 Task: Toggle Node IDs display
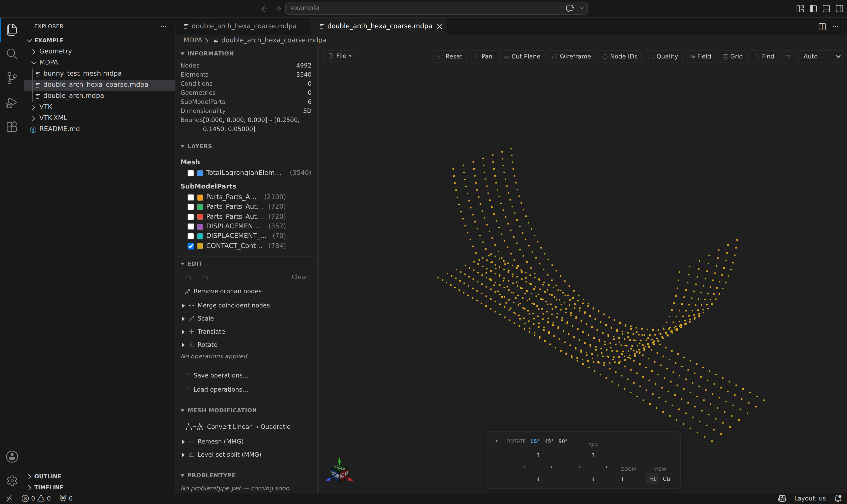(620, 56)
